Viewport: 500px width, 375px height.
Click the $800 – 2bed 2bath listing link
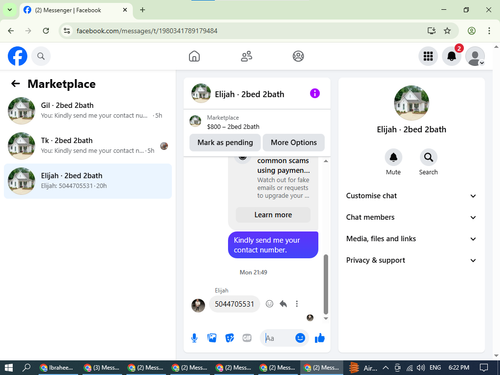233,127
